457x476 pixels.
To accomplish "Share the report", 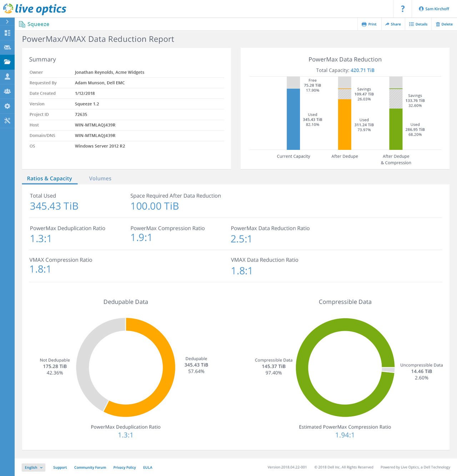I will [393, 24].
